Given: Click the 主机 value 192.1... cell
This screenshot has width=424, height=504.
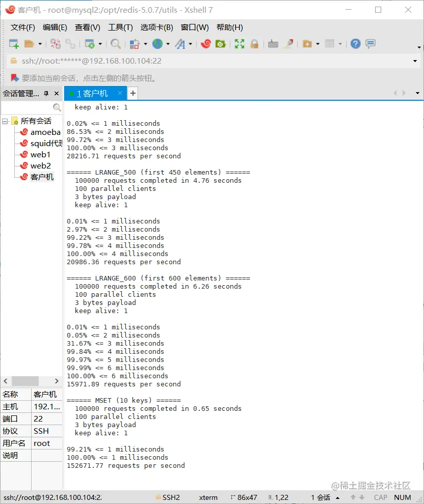Looking at the screenshot, I should point(47,407).
